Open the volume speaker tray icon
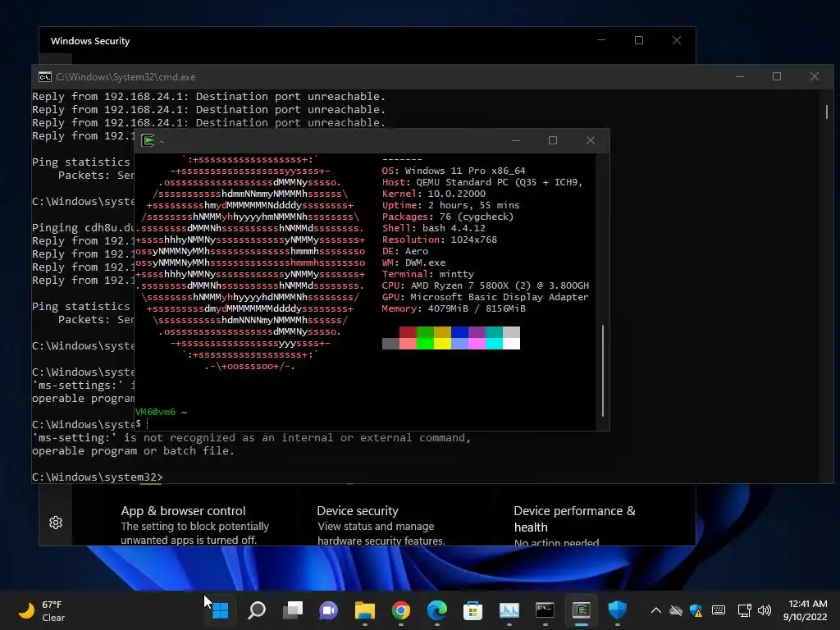 click(x=765, y=610)
